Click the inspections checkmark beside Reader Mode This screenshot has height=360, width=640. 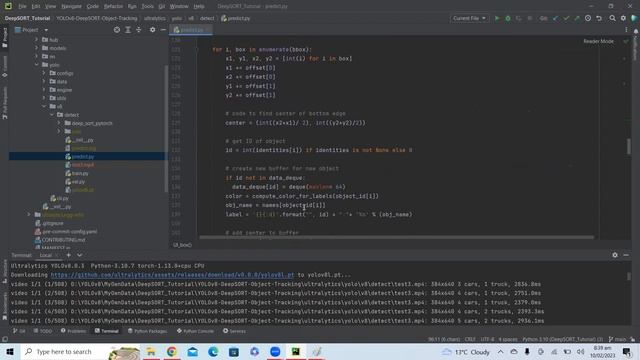click(x=626, y=41)
